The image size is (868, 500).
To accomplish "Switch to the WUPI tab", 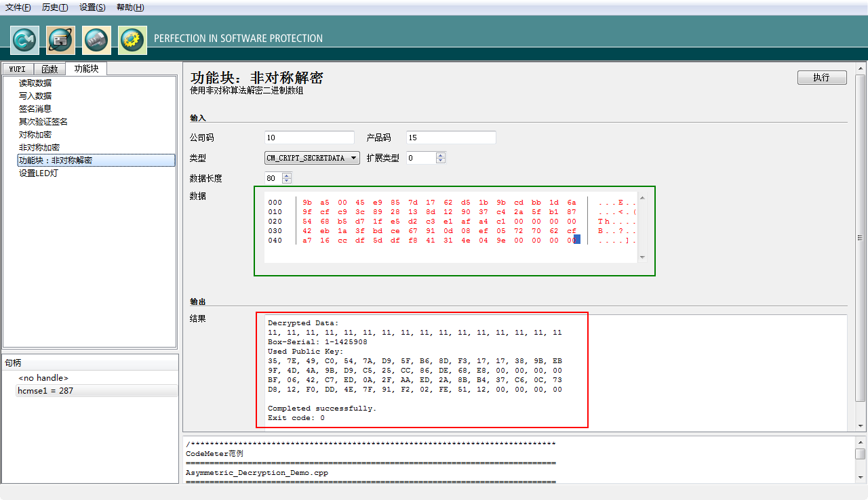I will pyautogui.click(x=18, y=69).
